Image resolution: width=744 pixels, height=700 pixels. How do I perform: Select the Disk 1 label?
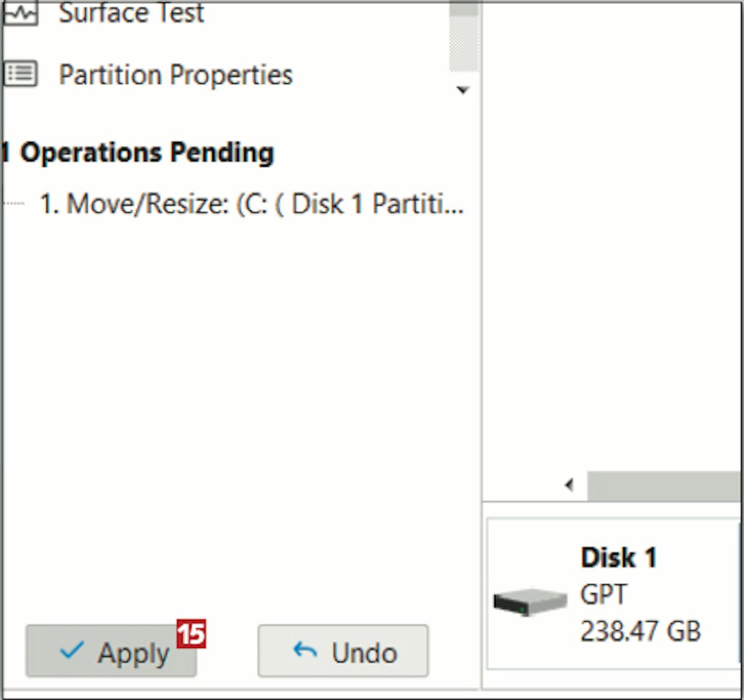(x=619, y=558)
